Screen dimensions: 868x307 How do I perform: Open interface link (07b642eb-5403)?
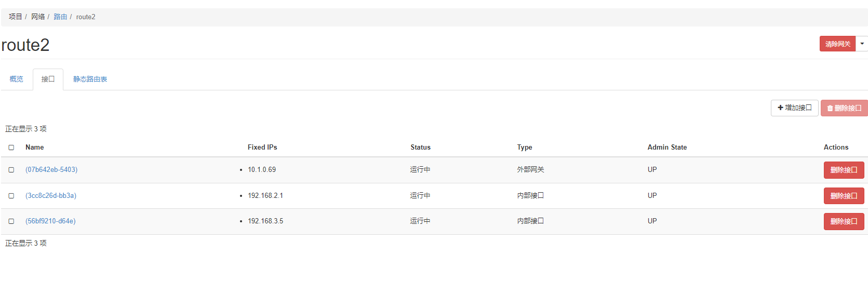pos(51,170)
